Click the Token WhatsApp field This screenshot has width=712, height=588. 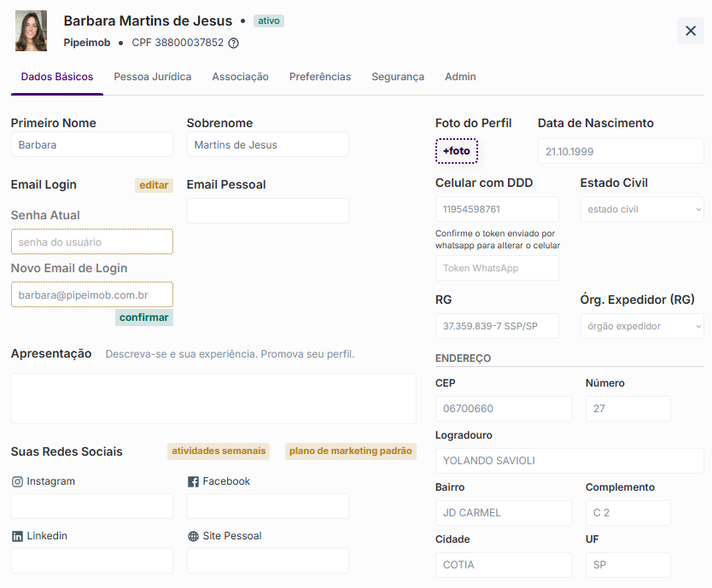[x=497, y=268]
